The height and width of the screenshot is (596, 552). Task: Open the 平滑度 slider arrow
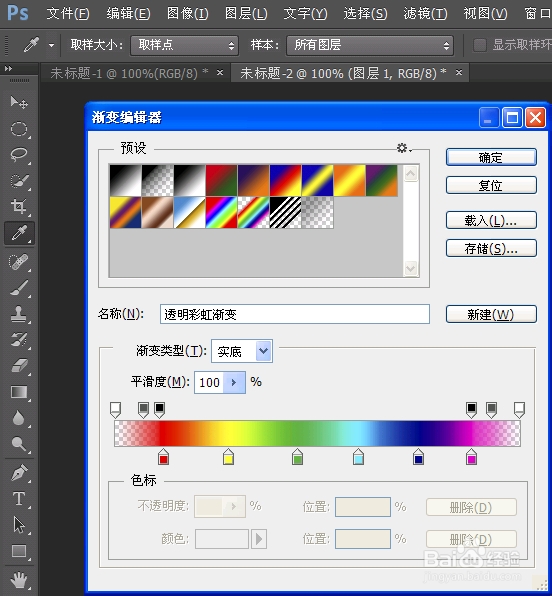point(234,382)
